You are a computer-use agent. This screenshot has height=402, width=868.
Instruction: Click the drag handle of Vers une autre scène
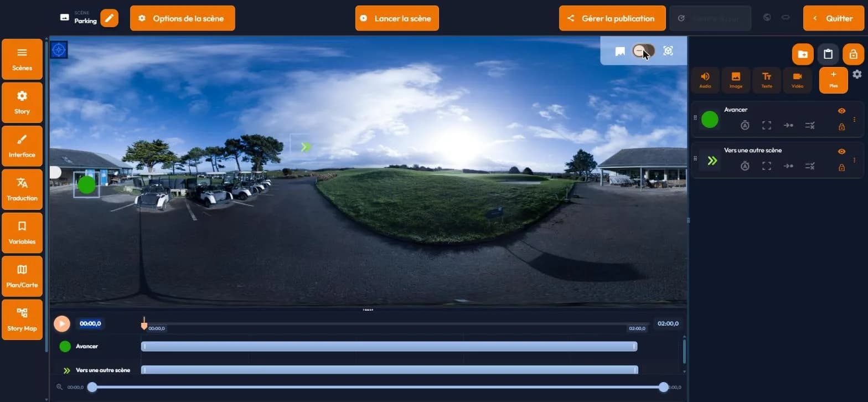click(695, 158)
